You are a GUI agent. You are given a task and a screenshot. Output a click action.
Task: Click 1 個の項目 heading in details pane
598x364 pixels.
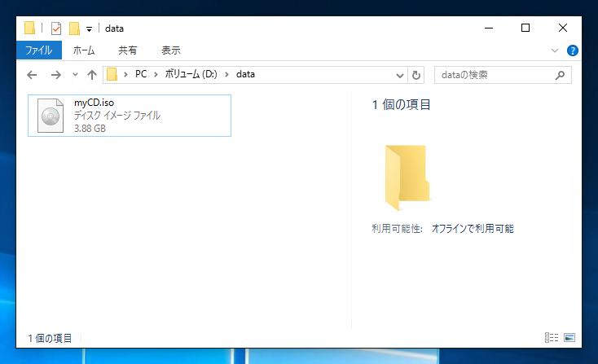coord(401,105)
